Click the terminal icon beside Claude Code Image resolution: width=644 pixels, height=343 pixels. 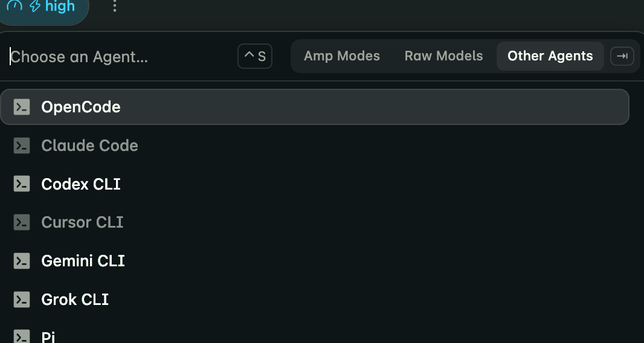tap(22, 146)
